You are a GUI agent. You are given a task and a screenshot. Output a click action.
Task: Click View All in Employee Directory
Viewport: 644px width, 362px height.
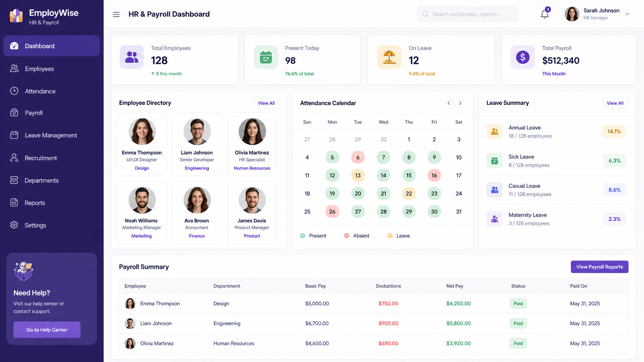[266, 103]
